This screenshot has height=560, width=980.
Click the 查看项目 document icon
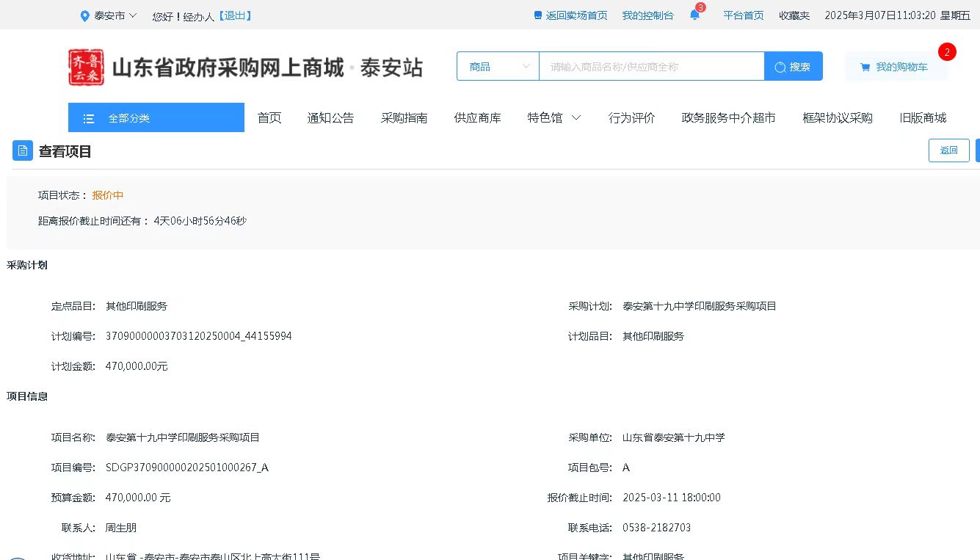click(x=23, y=150)
